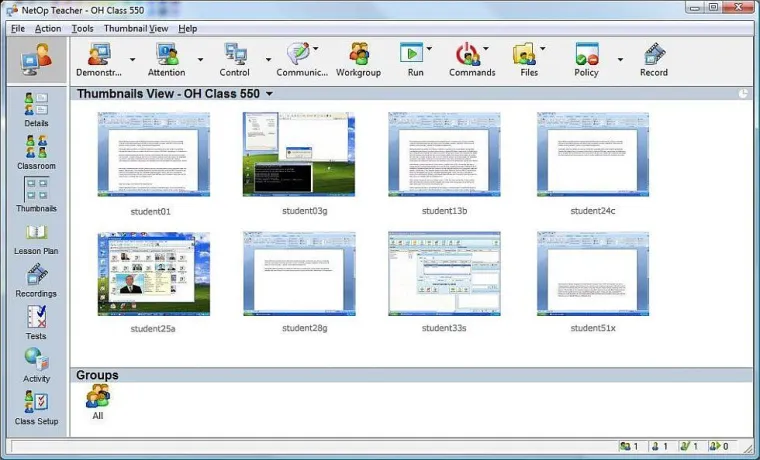Open the Lesson Plan panel

tap(36, 237)
